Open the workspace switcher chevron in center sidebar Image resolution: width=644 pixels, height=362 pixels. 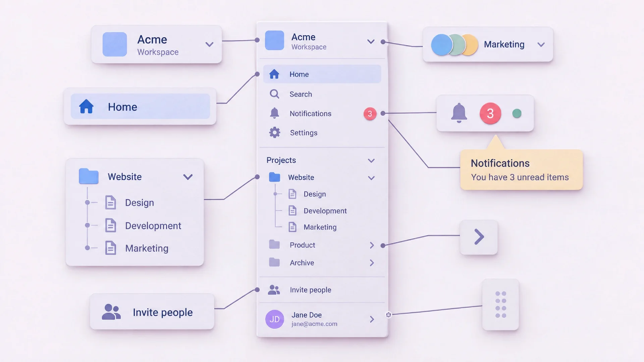pyautogui.click(x=371, y=42)
